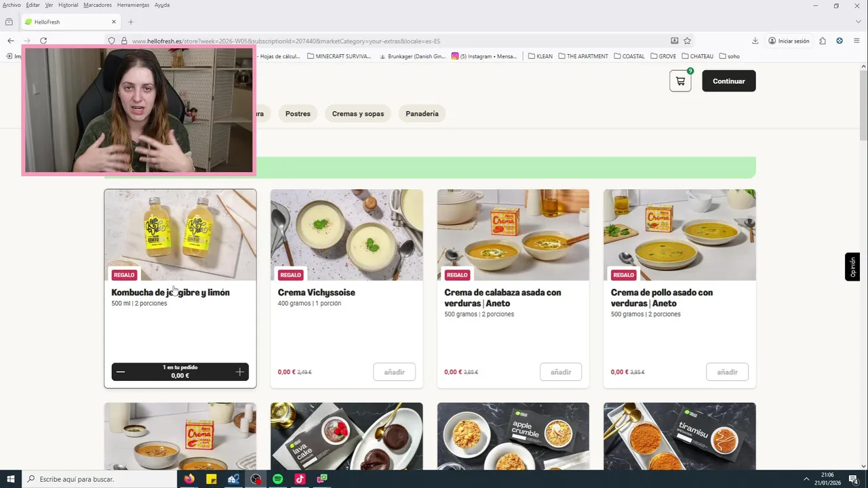Open the list all tabs dropdown
This screenshot has width=868, height=488.
click(x=857, y=22)
